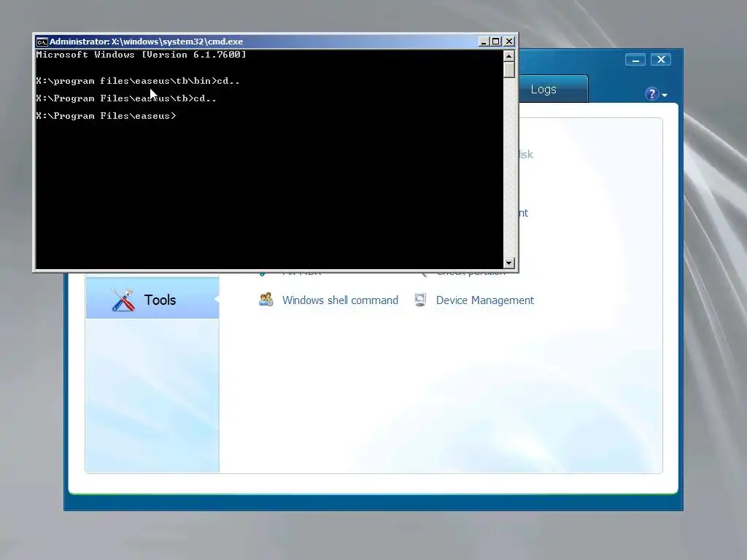
Task: Close the cmd.exe window
Action: pyautogui.click(x=508, y=42)
